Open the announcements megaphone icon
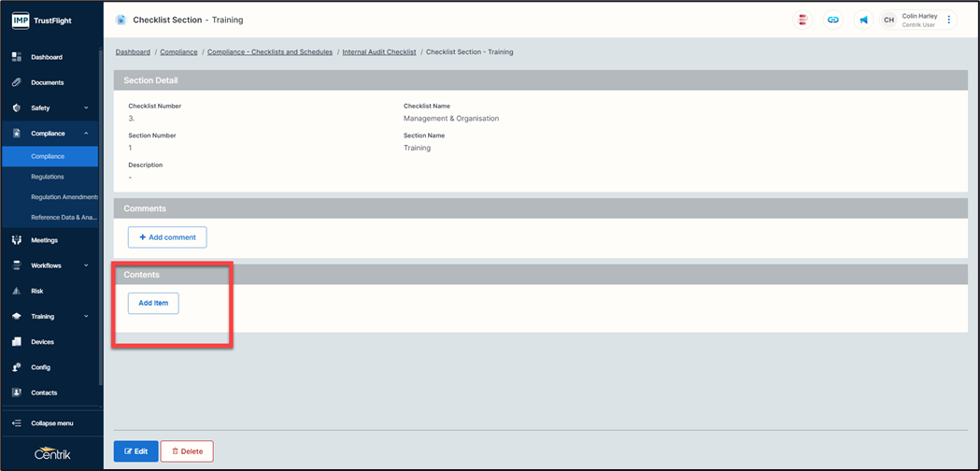 point(863,20)
